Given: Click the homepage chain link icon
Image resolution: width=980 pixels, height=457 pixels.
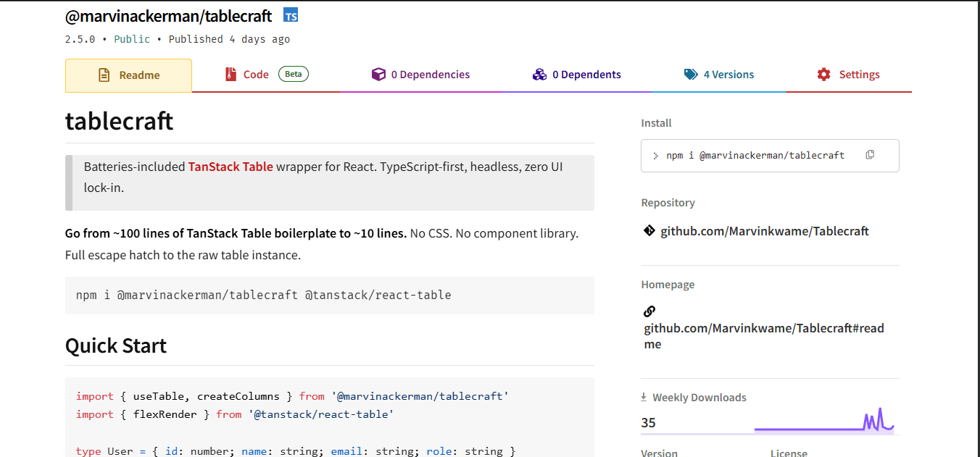Looking at the screenshot, I should click(x=649, y=311).
